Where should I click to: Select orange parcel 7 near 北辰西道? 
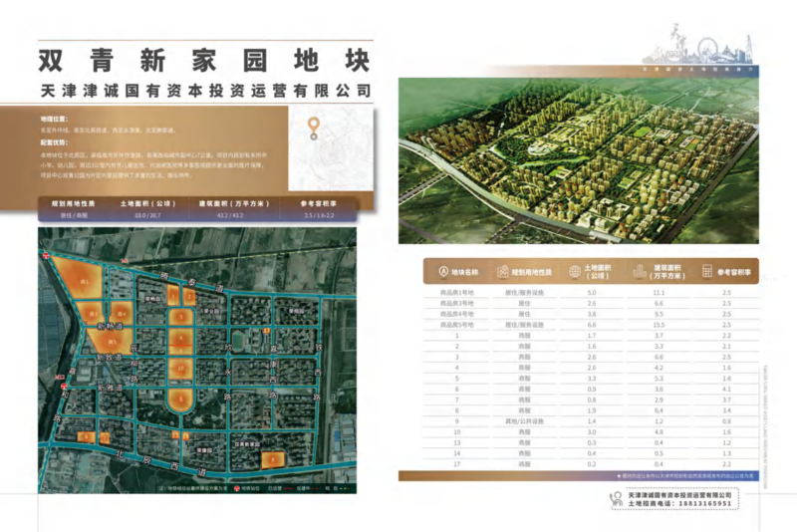point(105,437)
